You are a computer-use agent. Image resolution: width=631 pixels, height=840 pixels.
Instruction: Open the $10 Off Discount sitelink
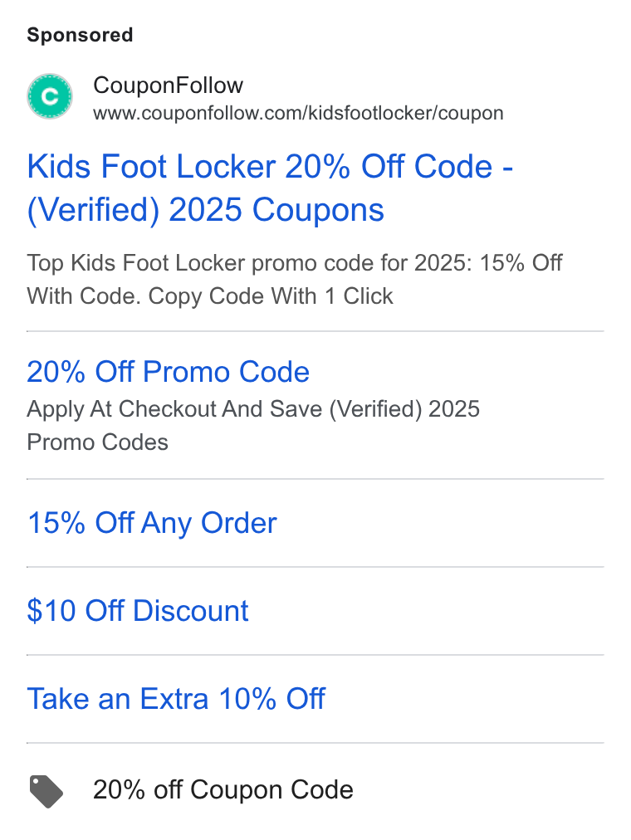138,611
